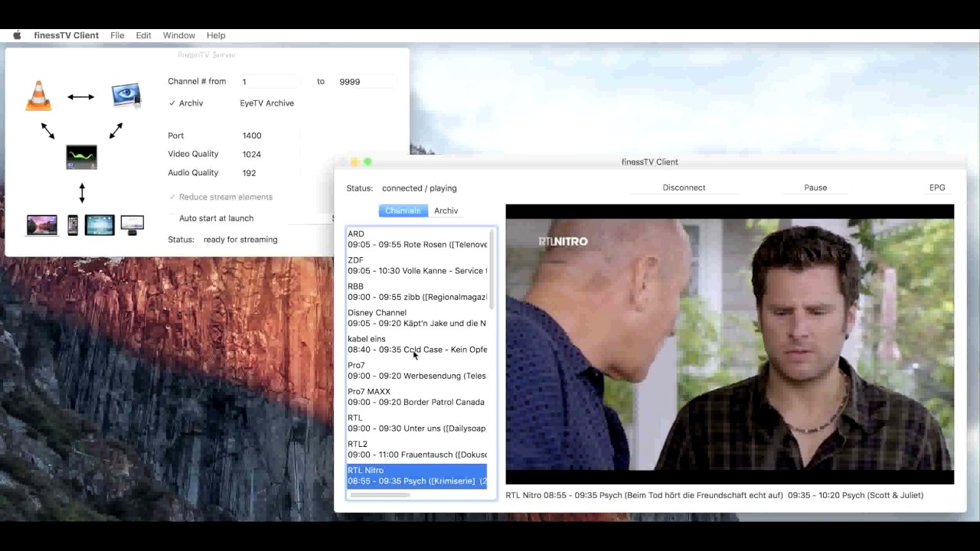Click the client window yellow minimize button
980x551 pixels.
354,162
